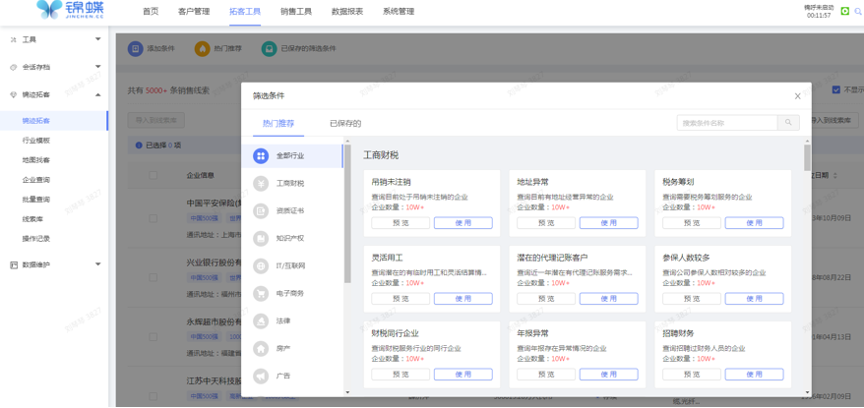Screen dimensions: 864x408
Task: Select the IT/互联网 category icon
Action: click(261, 266)
